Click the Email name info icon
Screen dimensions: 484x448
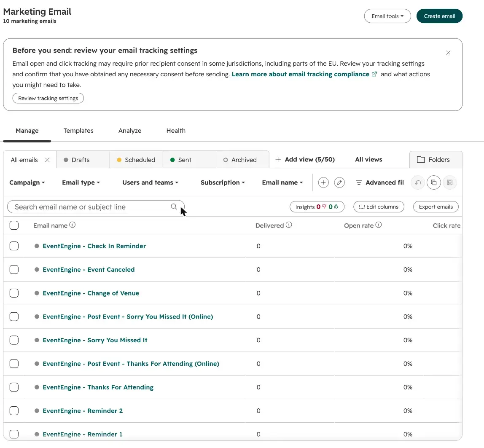[x=72, y=225]
